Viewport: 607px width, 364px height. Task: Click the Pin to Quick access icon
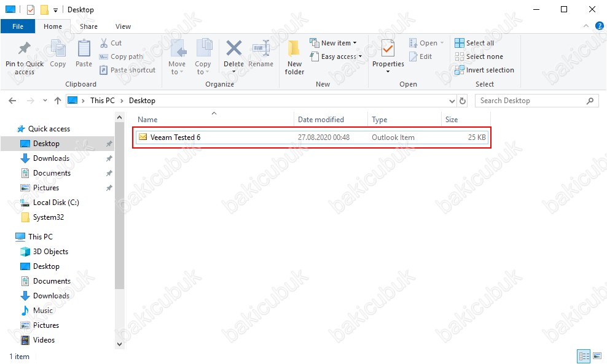25,48
